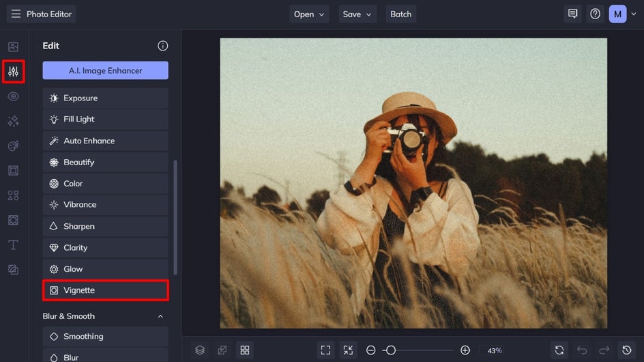The image size is (644, 362).
Task: Open the Touch Up eye icon panel
Action: point(13,96)
